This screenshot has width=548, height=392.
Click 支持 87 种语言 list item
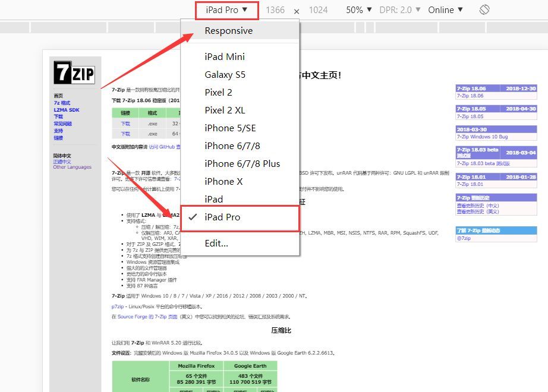click(x=142, y=286)
